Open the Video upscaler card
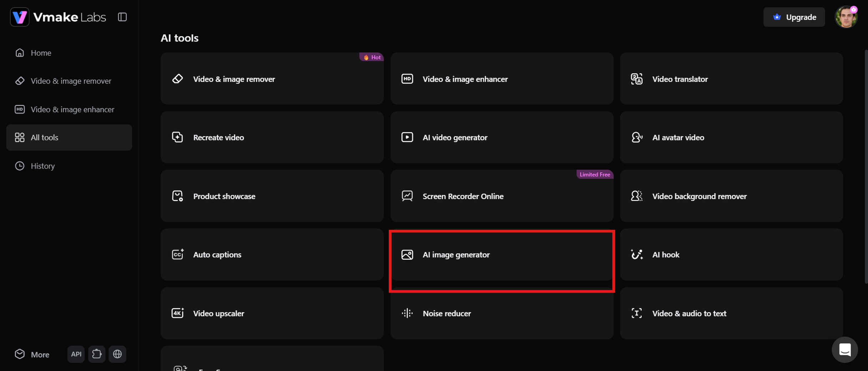Viewport: 868px width, 371px height. (272, 313)
